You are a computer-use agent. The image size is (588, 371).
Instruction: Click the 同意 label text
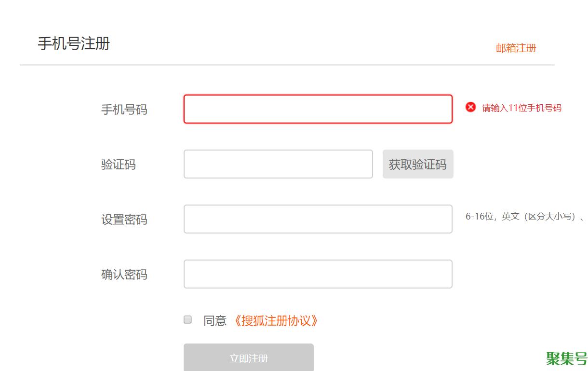[215, 321]
